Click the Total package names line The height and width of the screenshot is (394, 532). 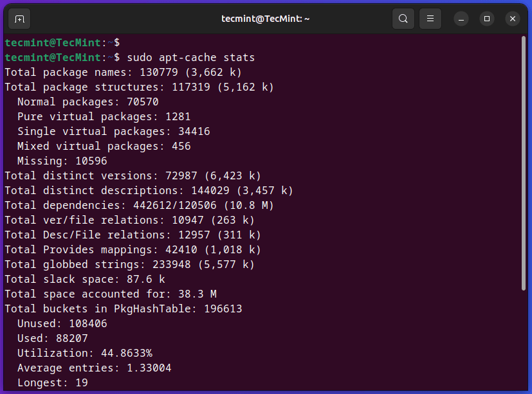[x=123, y=73]
